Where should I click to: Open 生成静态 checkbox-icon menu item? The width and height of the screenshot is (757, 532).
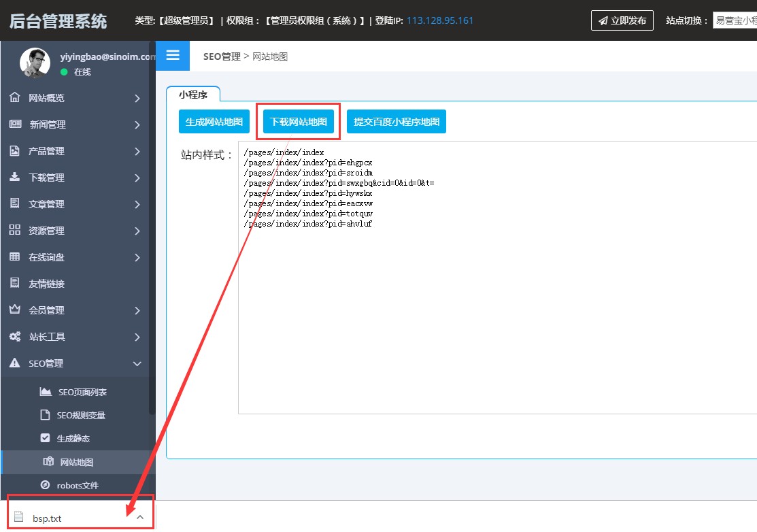tap(73, 438)
